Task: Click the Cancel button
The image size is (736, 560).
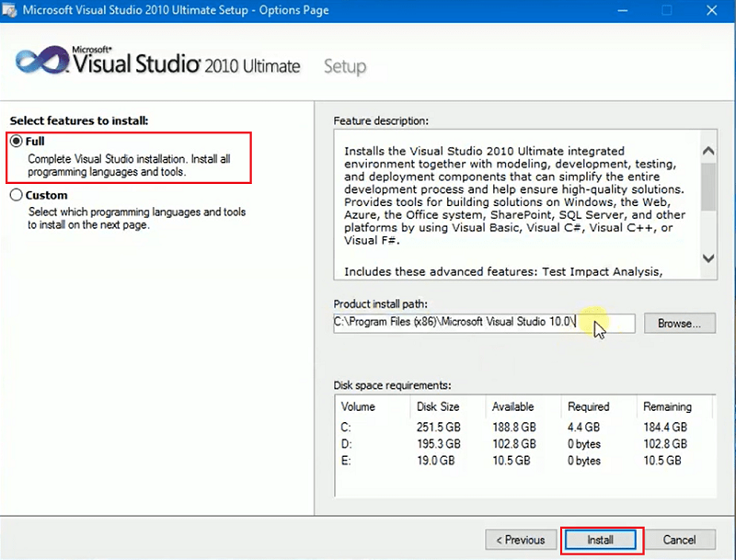Action: [x=678, y=540]
